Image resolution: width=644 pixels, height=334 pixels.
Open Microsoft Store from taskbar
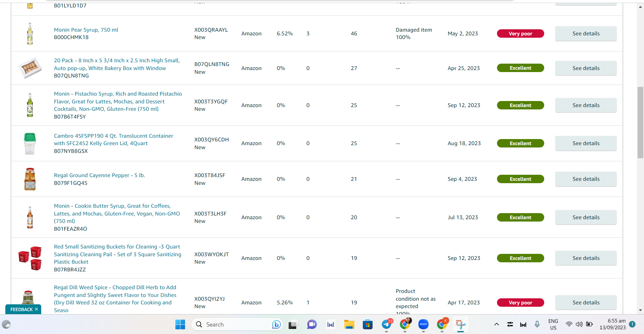[x=368, y=324]
